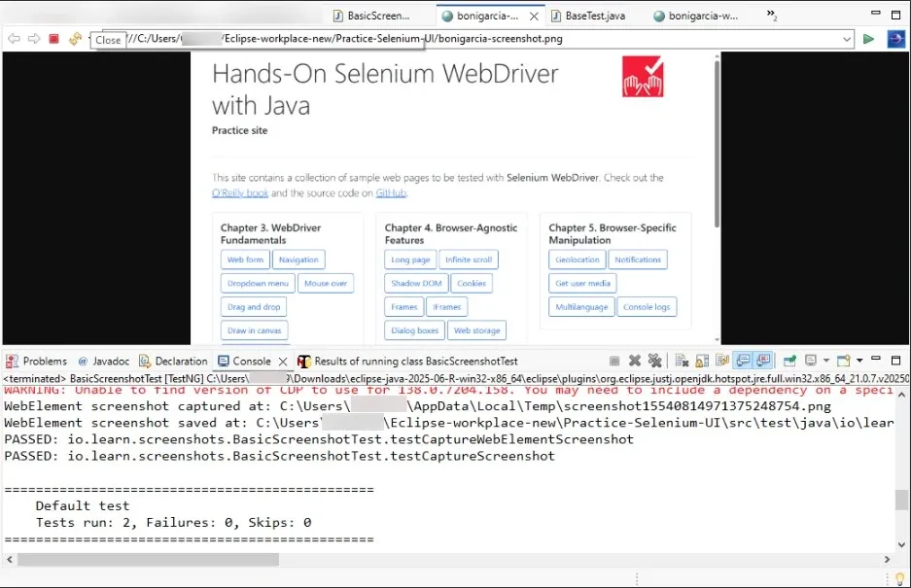Screen dimensions: 911x588
Task: Maximize the Console panel
Action: coord(895,361)
